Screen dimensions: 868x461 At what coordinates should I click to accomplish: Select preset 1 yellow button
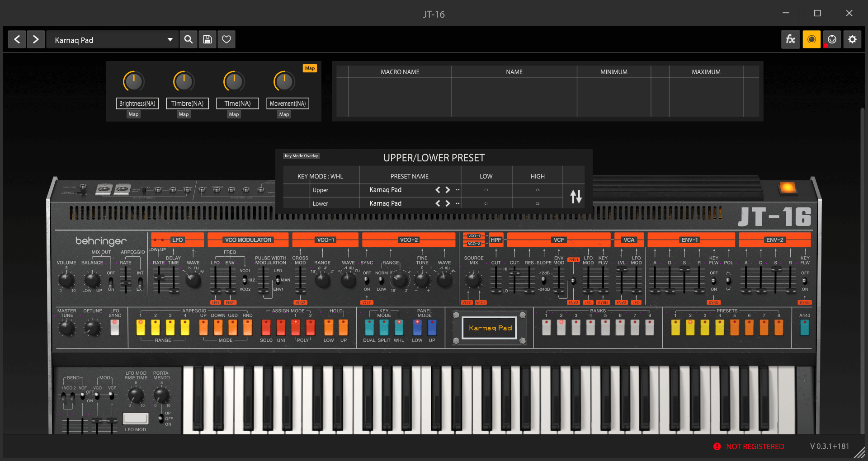[x=675, y=327]
